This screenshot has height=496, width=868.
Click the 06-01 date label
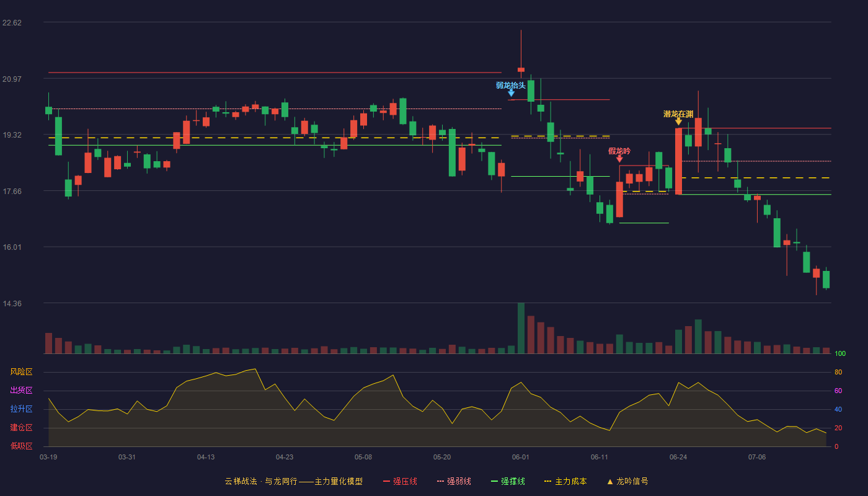(521, 457)
